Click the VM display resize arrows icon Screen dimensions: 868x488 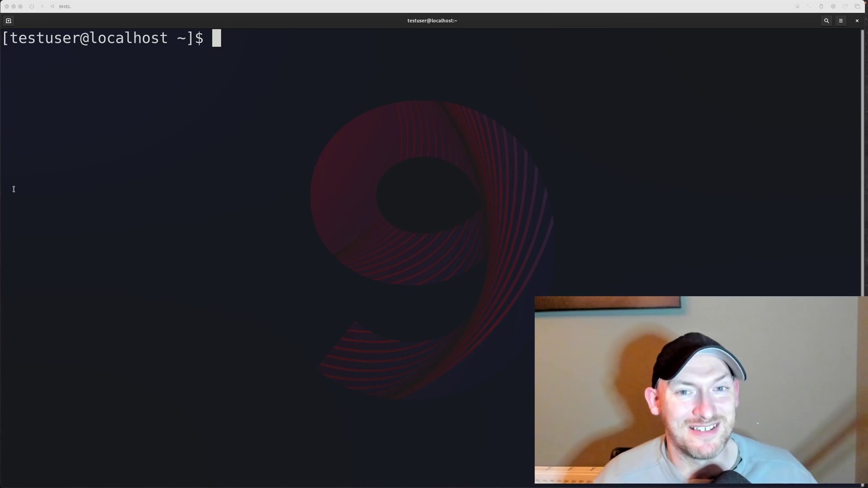pos(809,6)
